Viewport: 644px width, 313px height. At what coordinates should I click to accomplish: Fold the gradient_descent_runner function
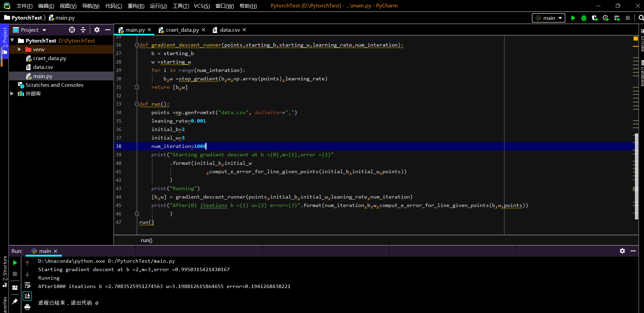pyautogui.click(x=137, y=45)
